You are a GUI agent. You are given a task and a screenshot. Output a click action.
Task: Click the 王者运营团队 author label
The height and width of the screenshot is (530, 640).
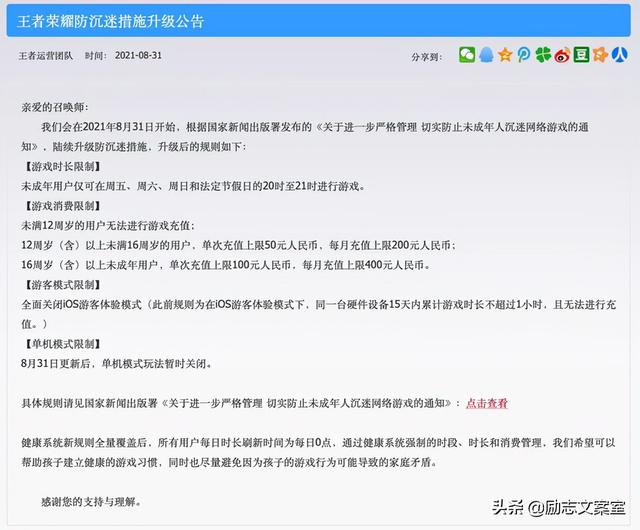tap(46, 56)
